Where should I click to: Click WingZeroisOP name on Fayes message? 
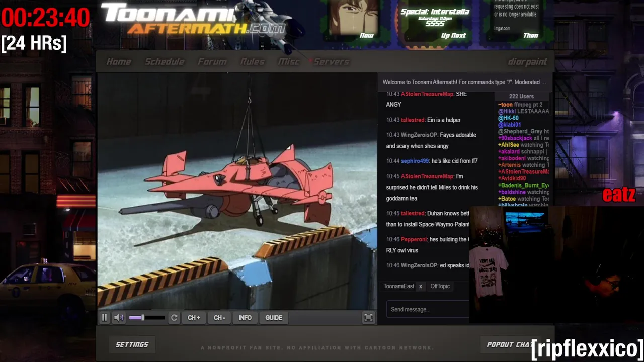[x=419, y=135]
